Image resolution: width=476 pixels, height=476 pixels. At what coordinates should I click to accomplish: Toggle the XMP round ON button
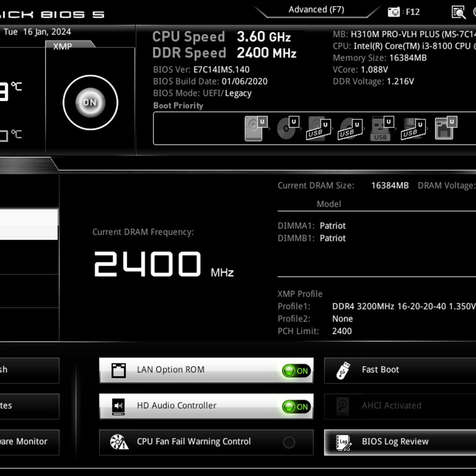pyautogui.click(x=90, y=102)
